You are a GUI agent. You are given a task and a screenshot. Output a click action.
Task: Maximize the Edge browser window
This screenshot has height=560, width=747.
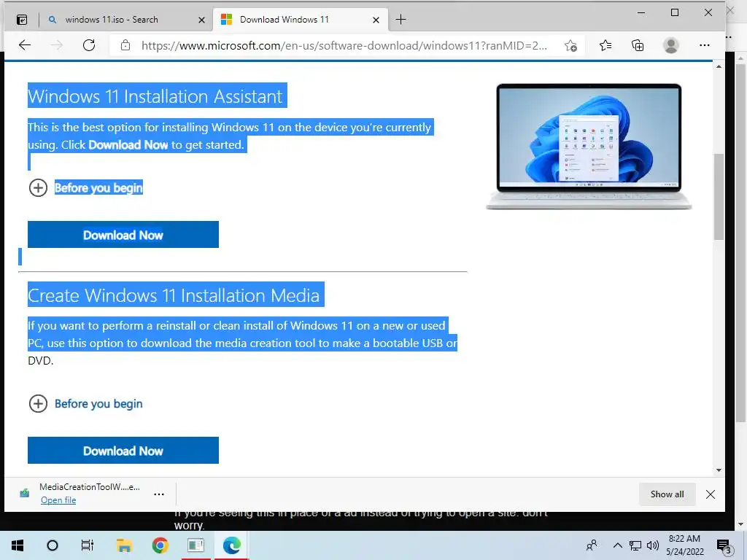tap(675, 12)
